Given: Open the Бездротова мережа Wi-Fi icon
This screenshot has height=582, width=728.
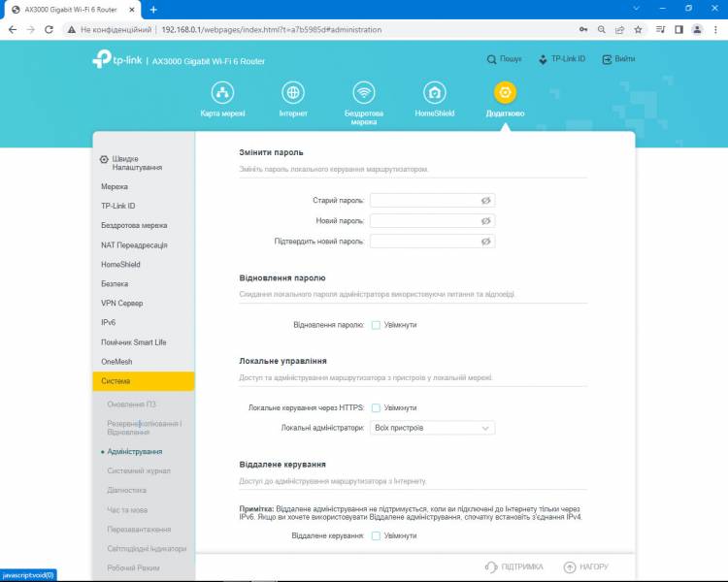Looking at the screenshot, I should [x=364, y=92].
